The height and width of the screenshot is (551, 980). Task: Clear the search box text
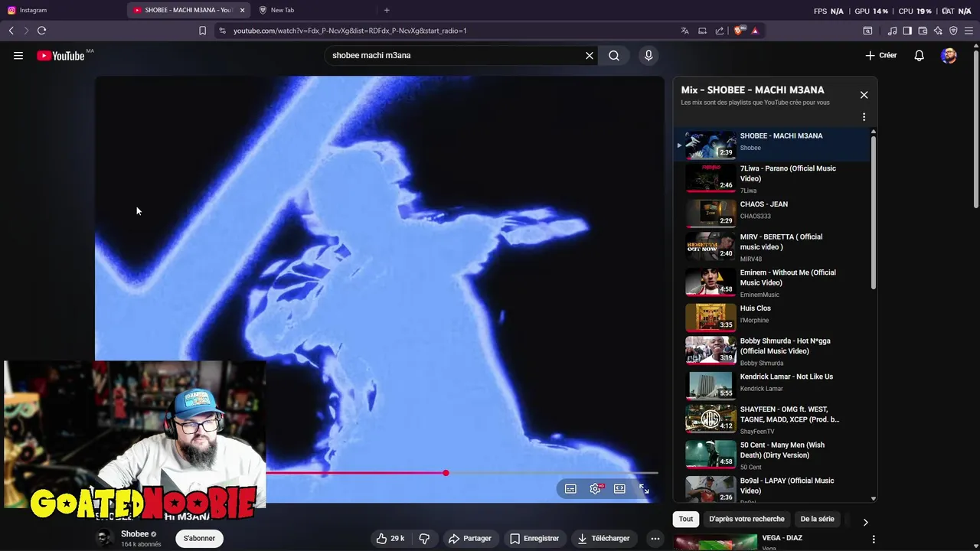click(x=590, y=55)
